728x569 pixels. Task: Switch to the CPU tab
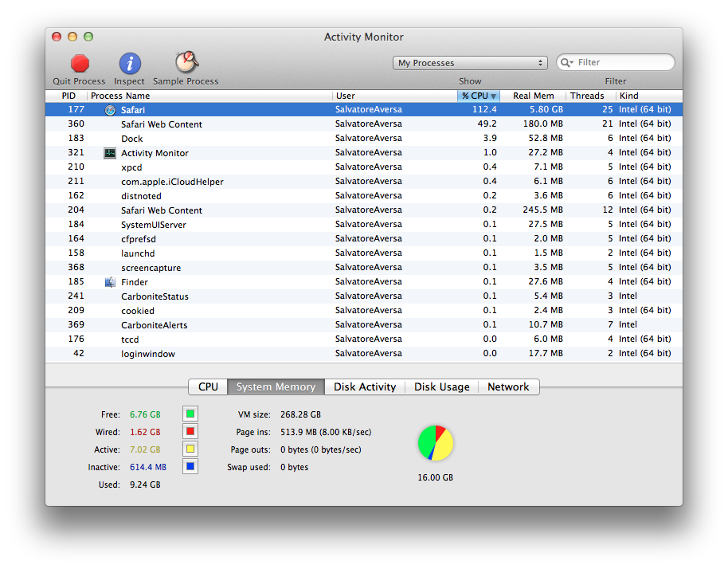[208, 387]
